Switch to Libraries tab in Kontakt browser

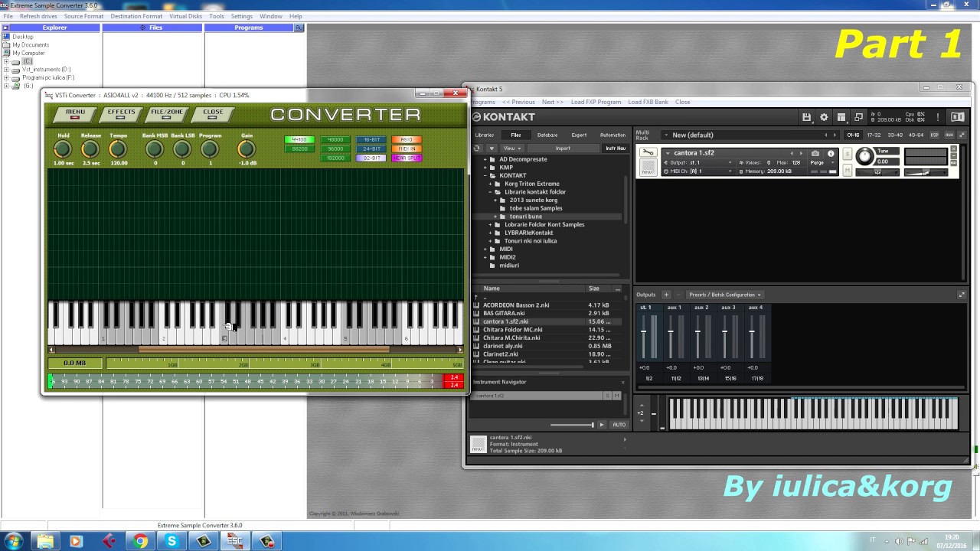tap(485, 135)
